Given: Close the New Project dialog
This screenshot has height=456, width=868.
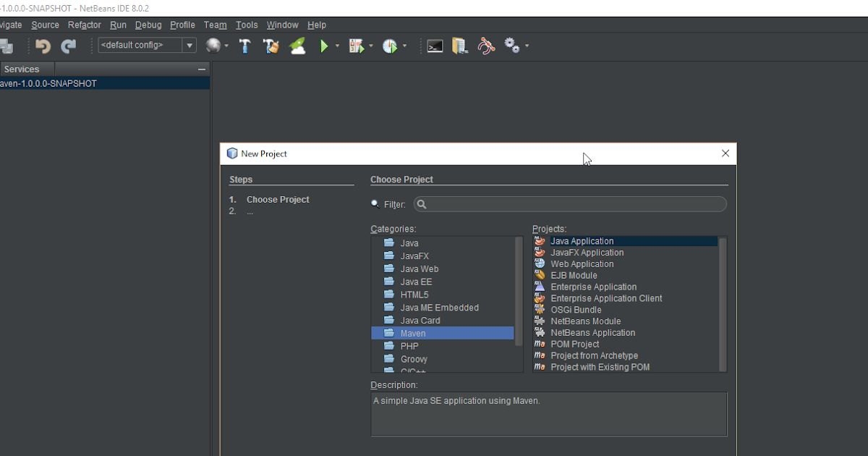Looking at the screenshot, I should click(726, 153).
